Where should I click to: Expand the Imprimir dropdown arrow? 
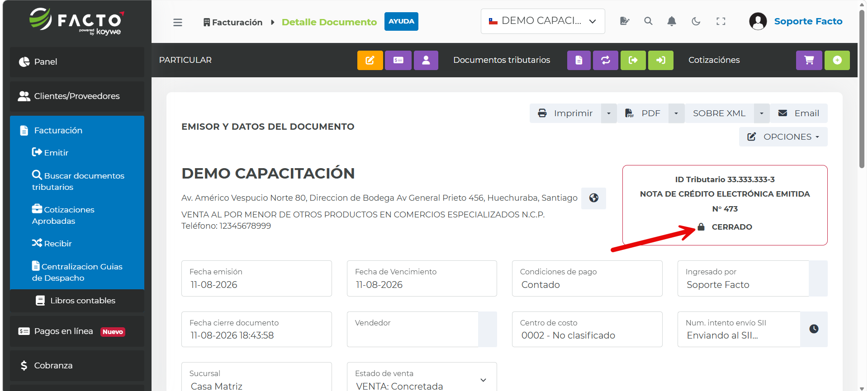pos(608,113)
